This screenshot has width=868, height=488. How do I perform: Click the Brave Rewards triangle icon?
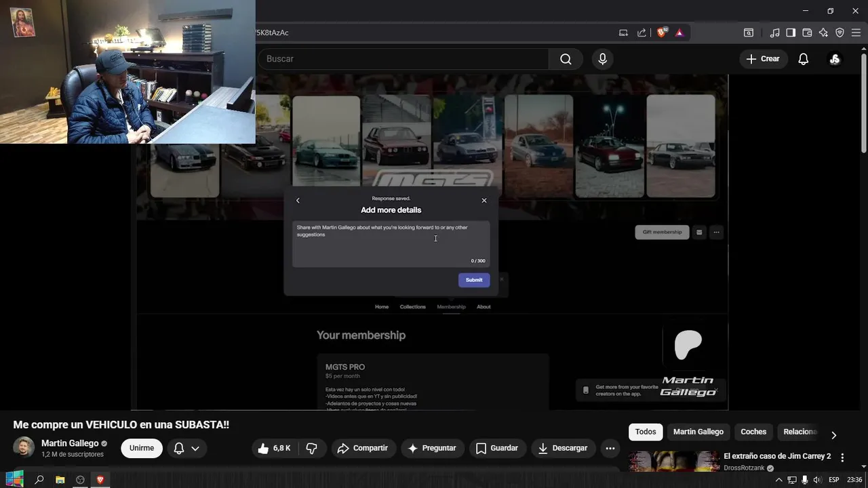679,33
